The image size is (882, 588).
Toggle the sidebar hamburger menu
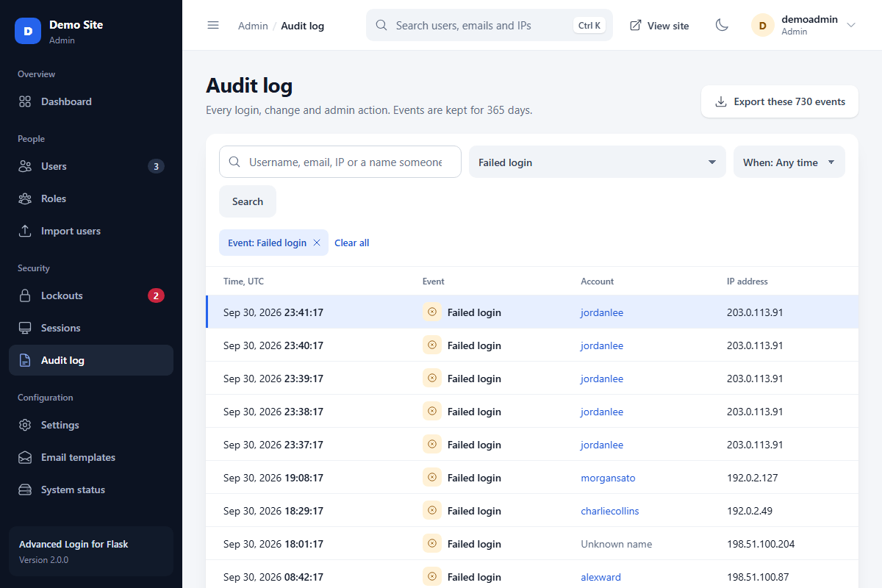pyautogui.click(x=213, y=25)
